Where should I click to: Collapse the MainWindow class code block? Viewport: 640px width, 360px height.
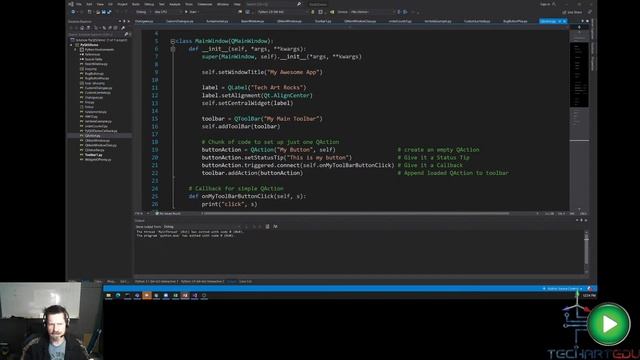pos(173,41)
